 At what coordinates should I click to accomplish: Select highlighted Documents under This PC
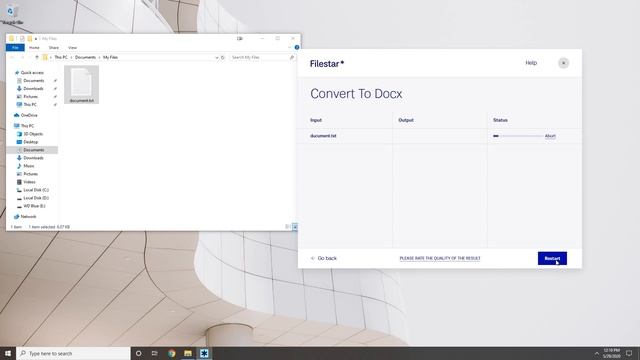point(33,150)
